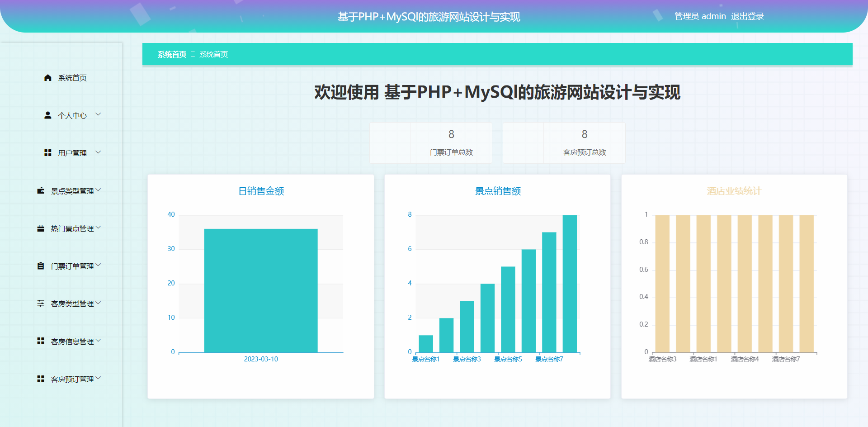Image resolution: width=868 pixels, height=427 pixels.
Task: Click the 管理员 admin label
Action: click(x=700, y=16)
